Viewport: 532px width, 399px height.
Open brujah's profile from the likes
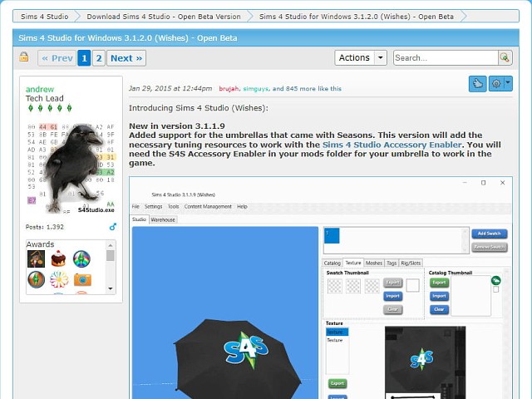229,89
